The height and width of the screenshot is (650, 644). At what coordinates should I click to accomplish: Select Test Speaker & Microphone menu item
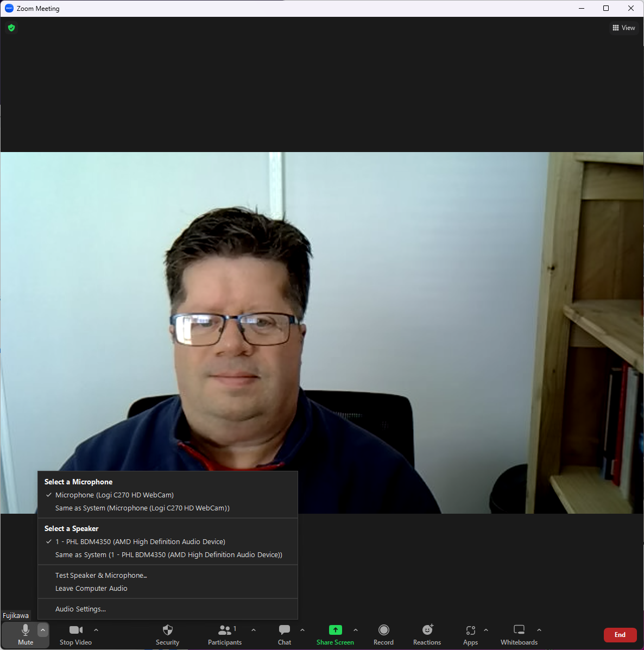click(101, 576)
